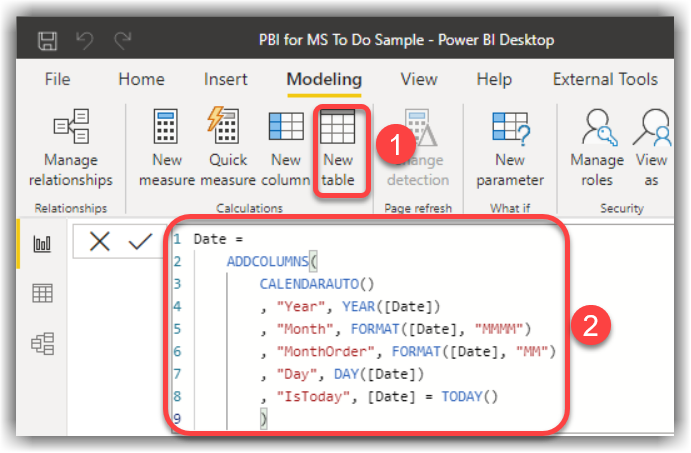Click "MonthOrder" text on line 6
The image size is (691, 453).
325,352
